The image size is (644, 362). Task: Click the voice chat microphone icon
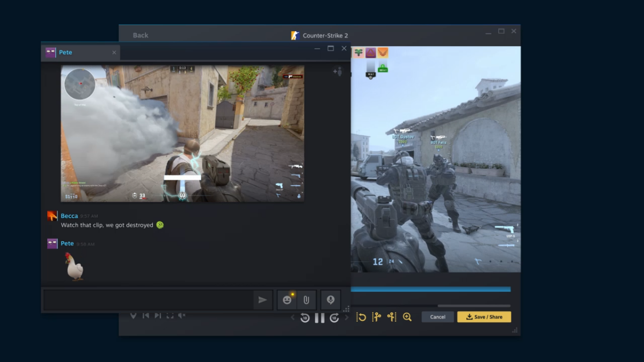click(331, 300)
